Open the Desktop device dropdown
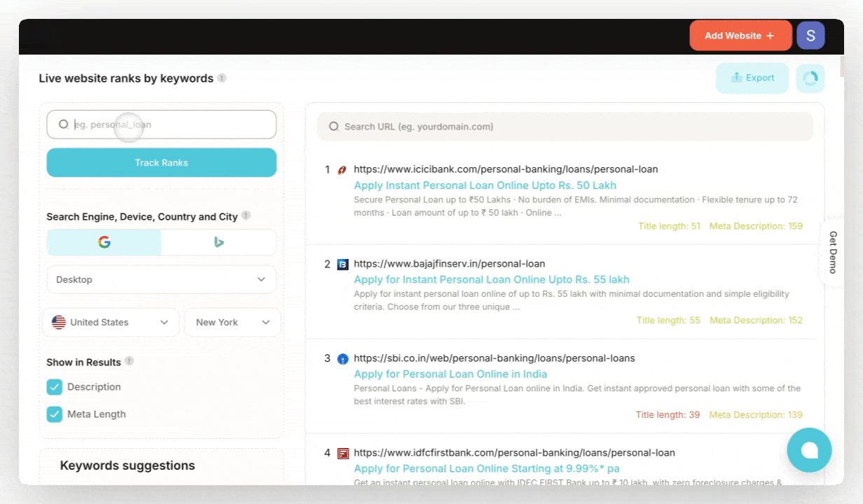Viewport: 863px width, 504px height. (161, 279)
